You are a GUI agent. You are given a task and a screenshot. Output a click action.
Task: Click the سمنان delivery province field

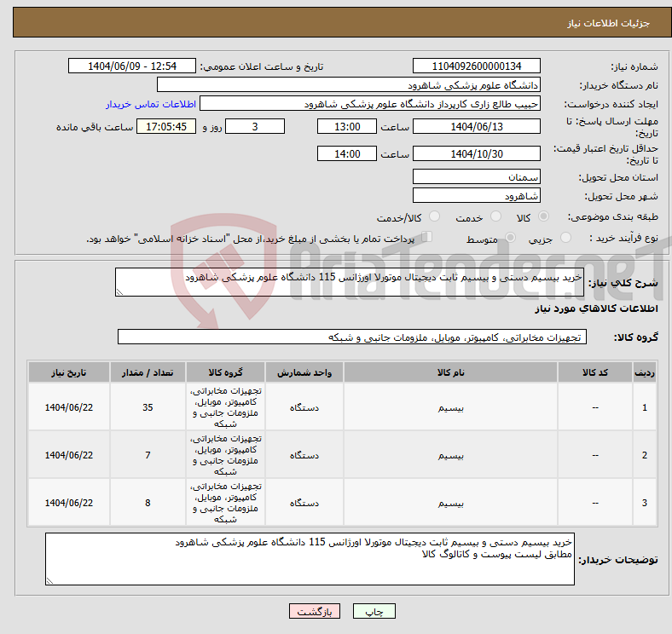click(476, 176)
